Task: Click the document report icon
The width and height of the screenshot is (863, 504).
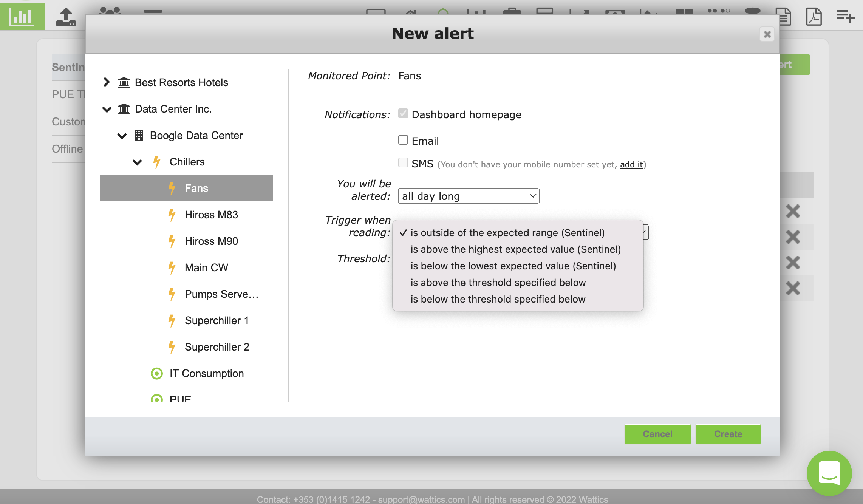Action: pos(785,17)
